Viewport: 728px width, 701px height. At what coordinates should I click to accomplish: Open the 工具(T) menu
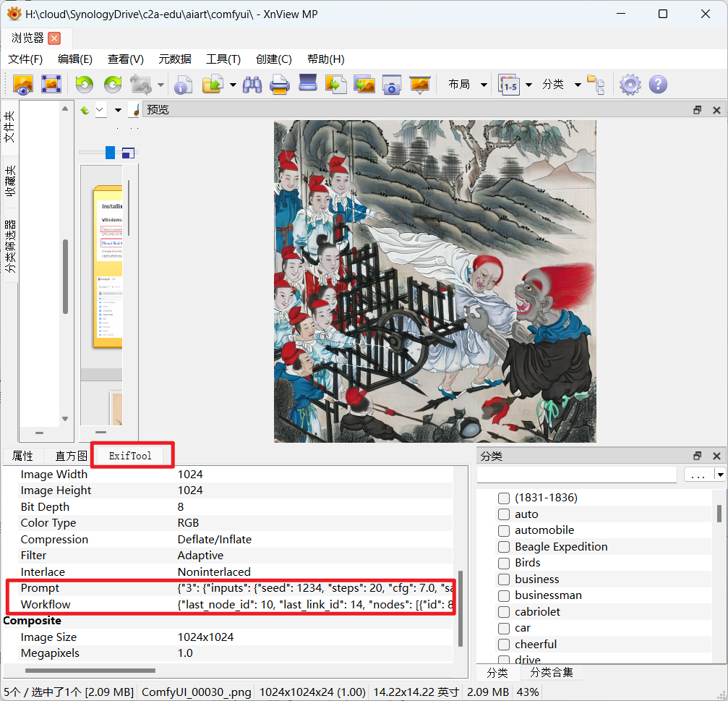(x=223, y=59)
